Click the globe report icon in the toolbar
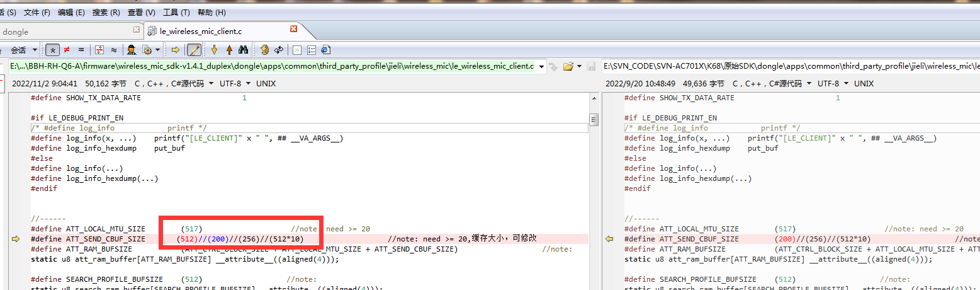 [x=326, y=50]
